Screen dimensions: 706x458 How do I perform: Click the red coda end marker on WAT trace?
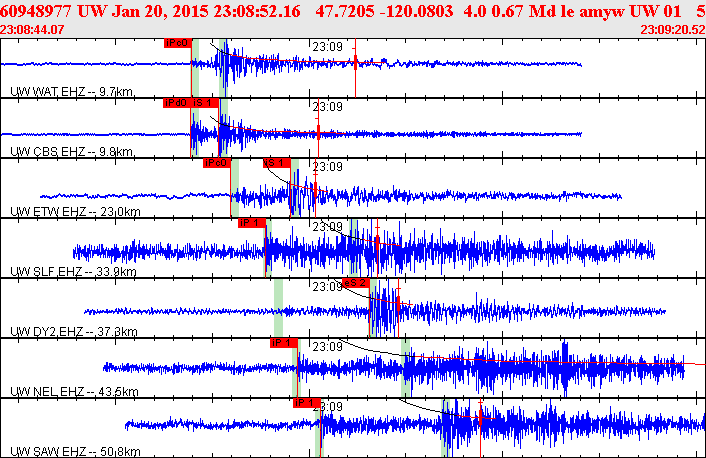coord(356,62)
